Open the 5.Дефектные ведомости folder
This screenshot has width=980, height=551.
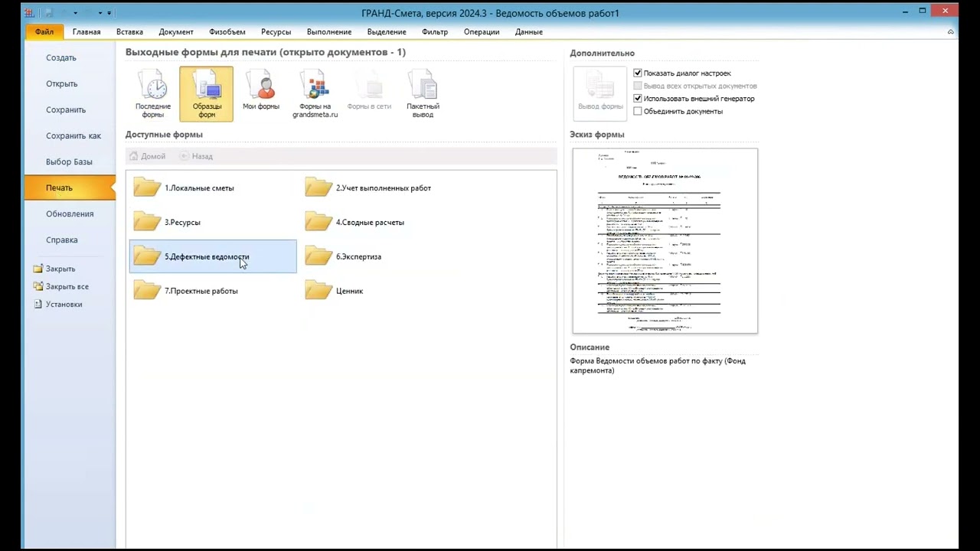point(213,256)
